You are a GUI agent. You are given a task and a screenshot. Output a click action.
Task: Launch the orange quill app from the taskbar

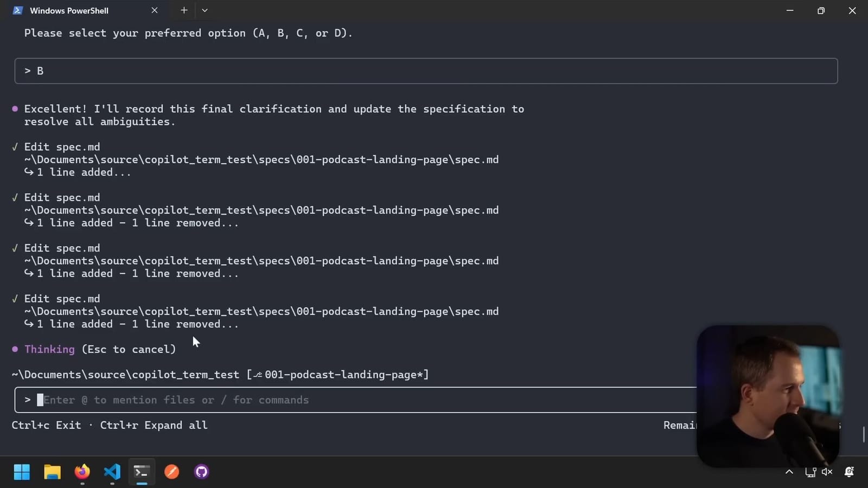(x=171, y=472)
